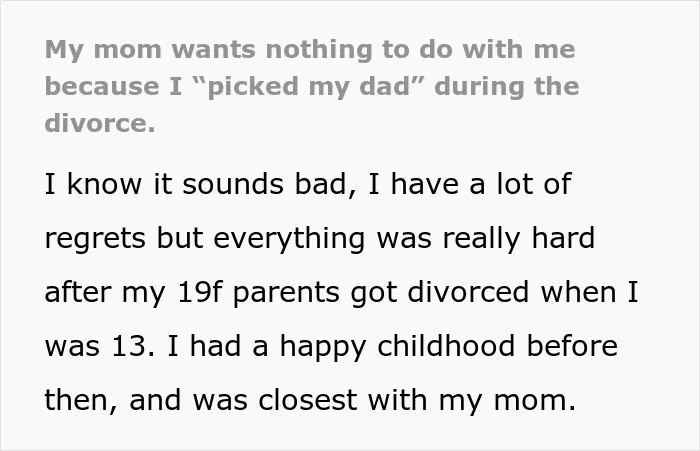Click the word "because" in the gray title
This screenshot has height=451, width=700.
click(x=102, y=86)
